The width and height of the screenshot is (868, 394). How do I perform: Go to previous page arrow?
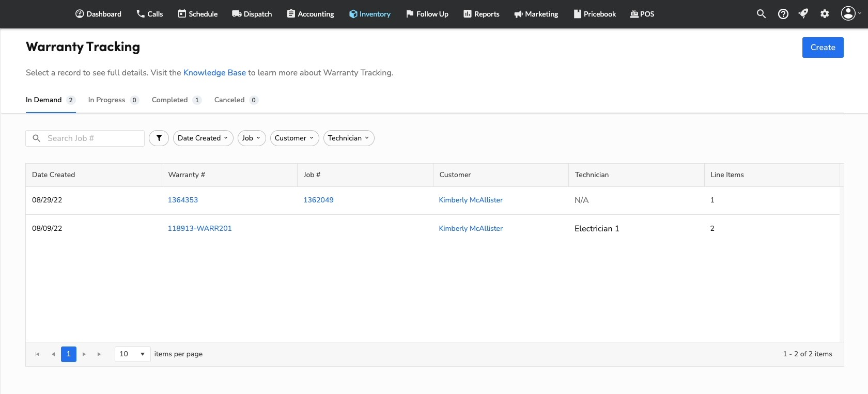(53, 354)
